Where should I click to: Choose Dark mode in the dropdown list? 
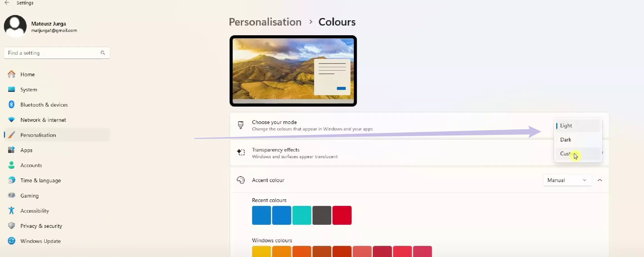[578, 140]
